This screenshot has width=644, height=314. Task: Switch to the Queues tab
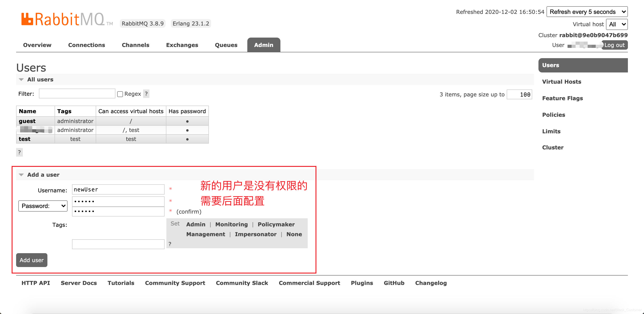(x=226, y=45)
